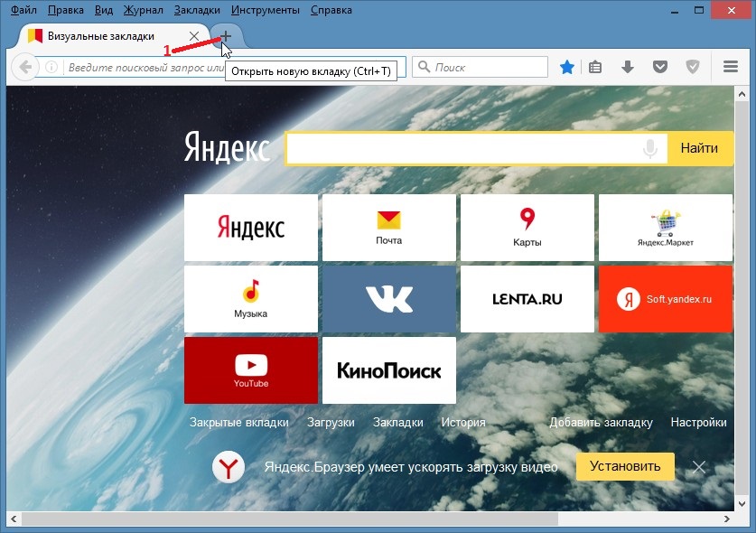
Task: Open downloads arrow icon in toolbar
Action: (x=627, y=67)
